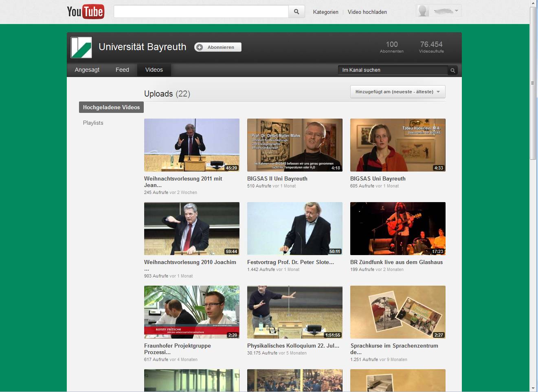Select Hochgeladene Videos in sidebar

pyautogui.click(x=111, y=107)
